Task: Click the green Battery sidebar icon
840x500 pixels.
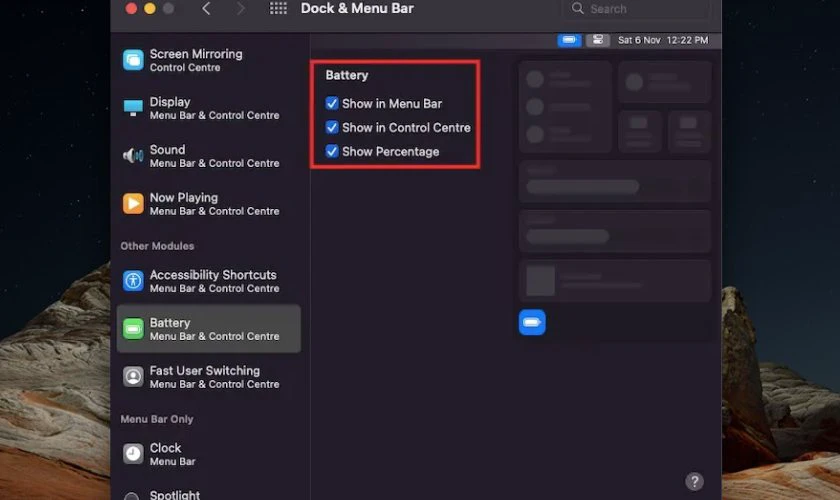Action: (133, 329)
